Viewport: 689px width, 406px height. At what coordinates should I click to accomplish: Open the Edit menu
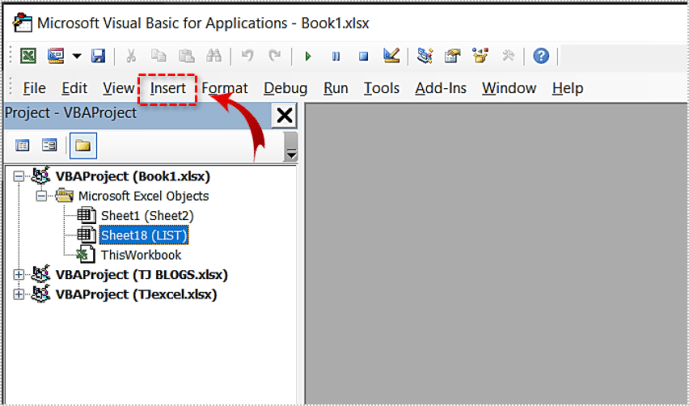click(74, 88)
